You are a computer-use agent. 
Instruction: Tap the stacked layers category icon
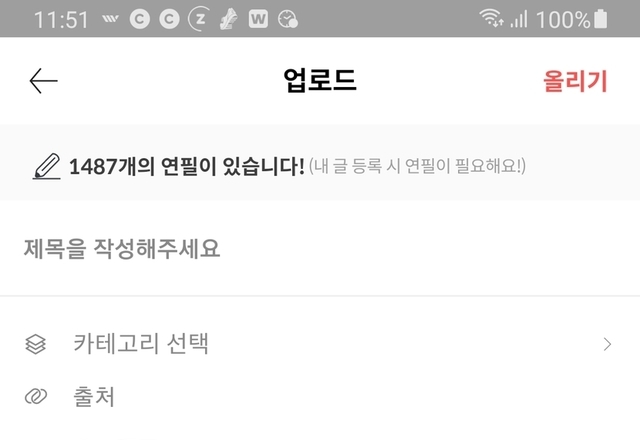(36, 344)
